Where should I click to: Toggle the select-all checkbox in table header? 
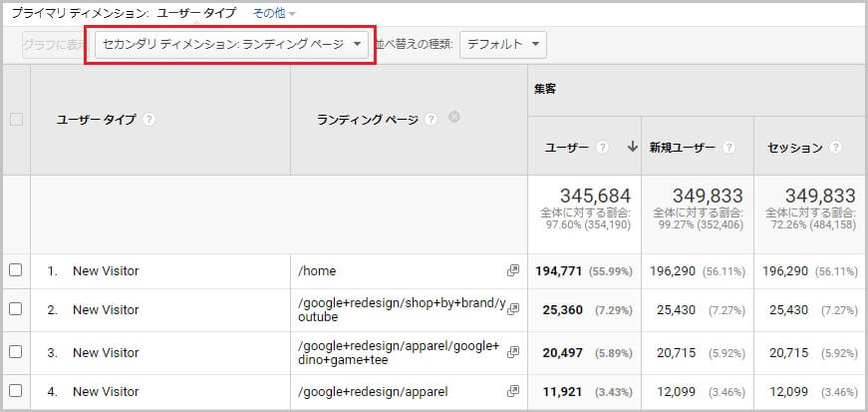[17, 120]
